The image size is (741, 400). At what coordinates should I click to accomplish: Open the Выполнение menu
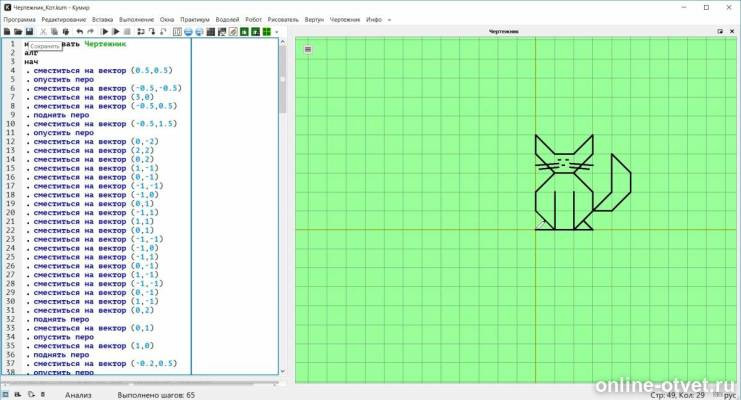coord(137,19)
